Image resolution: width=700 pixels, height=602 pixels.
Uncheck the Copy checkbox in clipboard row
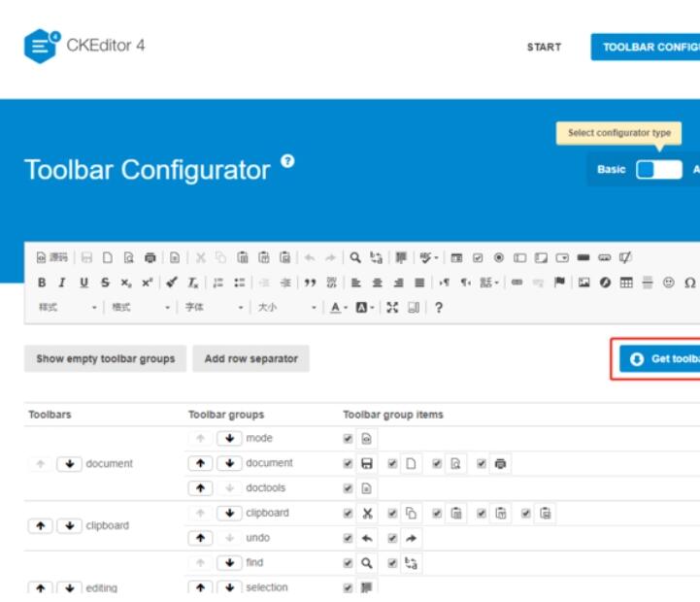click(x=392, y=514)
